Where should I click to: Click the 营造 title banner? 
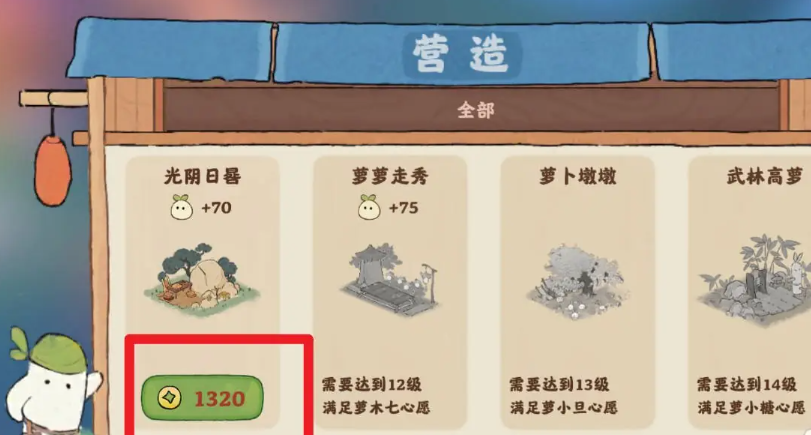(x=461, y=53)
